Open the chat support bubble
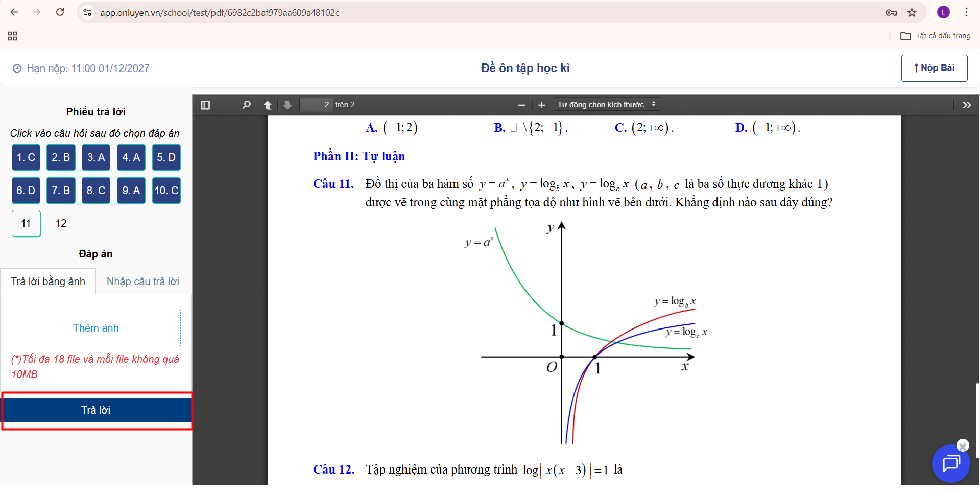980x493 pixels. pos(950,463)
